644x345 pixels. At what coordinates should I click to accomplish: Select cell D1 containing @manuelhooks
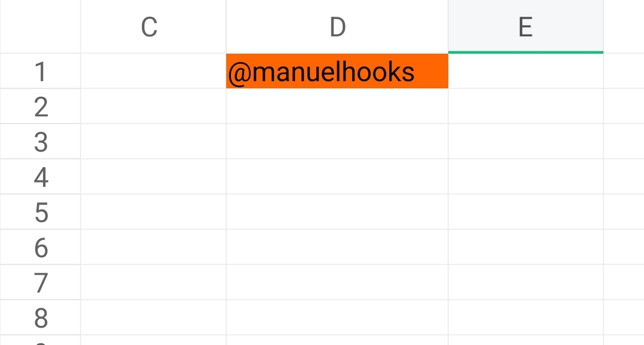tap(337, 71)
